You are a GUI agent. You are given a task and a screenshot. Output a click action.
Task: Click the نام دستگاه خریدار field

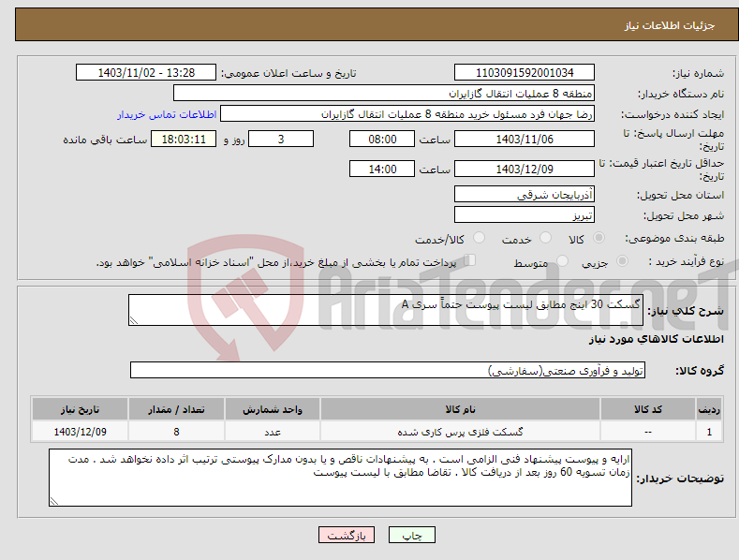384,94
